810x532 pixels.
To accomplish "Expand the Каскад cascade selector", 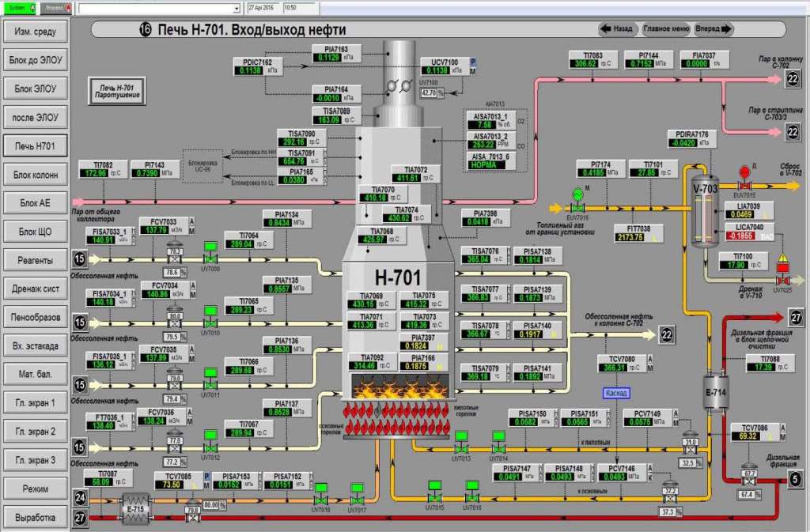I will (x=615, y=393).
